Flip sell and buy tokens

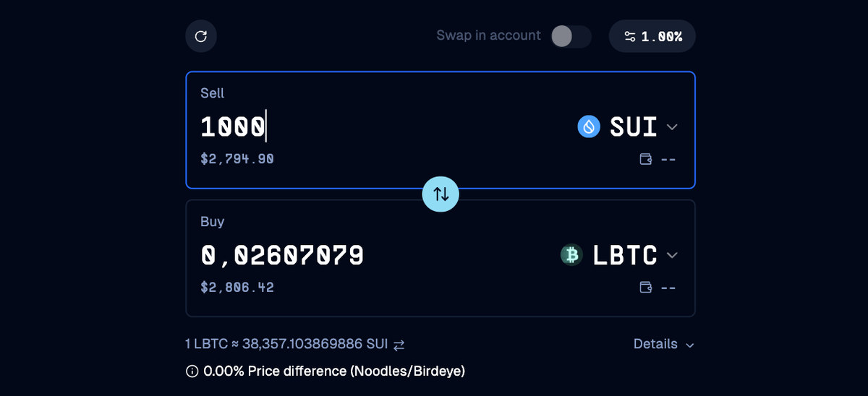pyautogui.click(x=441, y=194)
